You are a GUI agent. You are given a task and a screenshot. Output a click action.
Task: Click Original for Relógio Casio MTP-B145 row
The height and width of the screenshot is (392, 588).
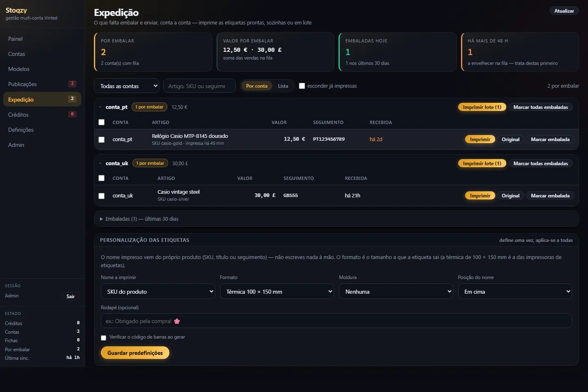click(510, 139)
